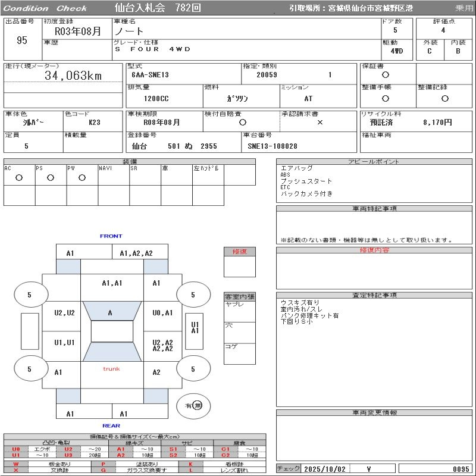This screenshot has height=476, width=476.
Task: Click the Condition Check title text
Action: point(45,8)
